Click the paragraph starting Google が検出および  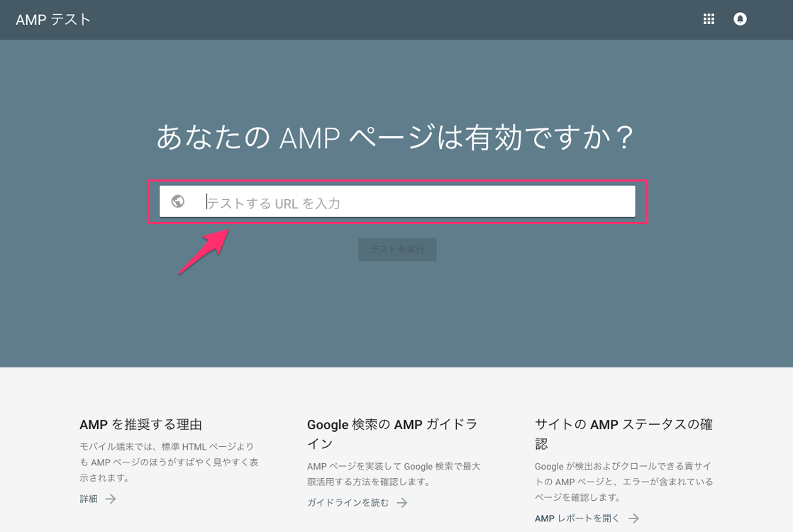(x=623, y=482)
